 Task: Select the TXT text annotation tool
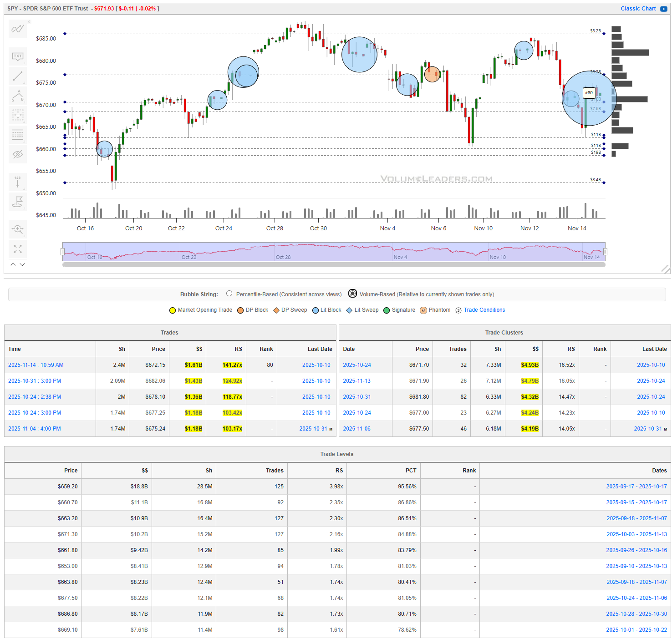click(x=18, y=56)
